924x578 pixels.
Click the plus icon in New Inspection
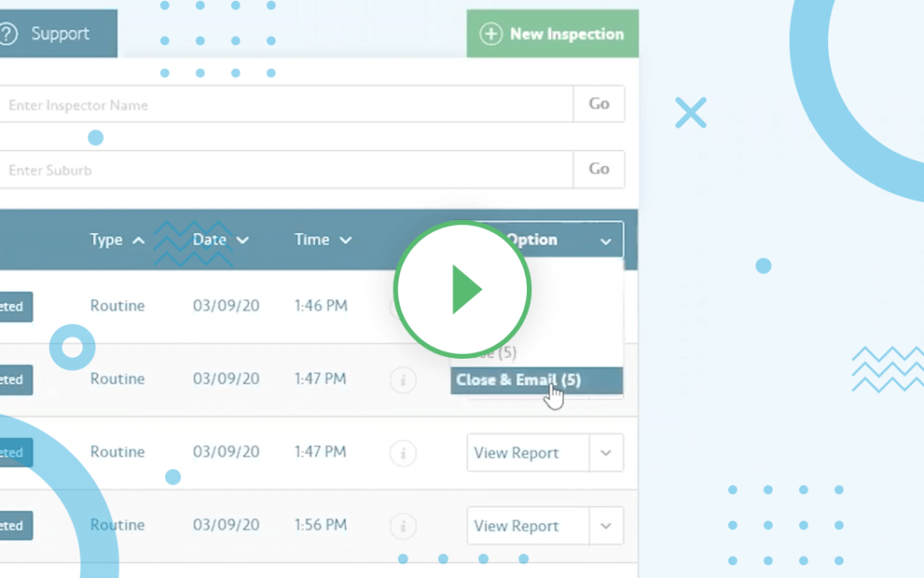(491, 33)
